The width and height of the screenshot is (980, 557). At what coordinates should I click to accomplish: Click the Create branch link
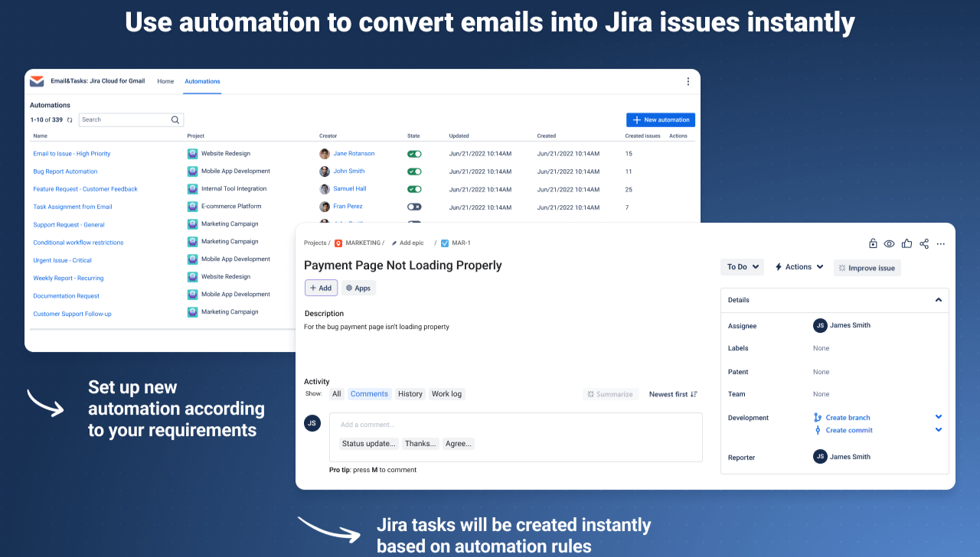pos(848,418)
